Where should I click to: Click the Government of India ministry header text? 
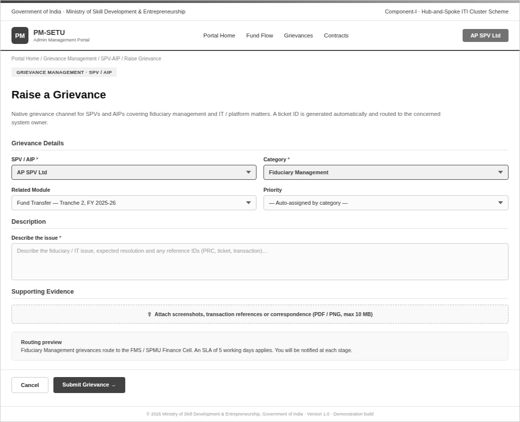[98, 12]
